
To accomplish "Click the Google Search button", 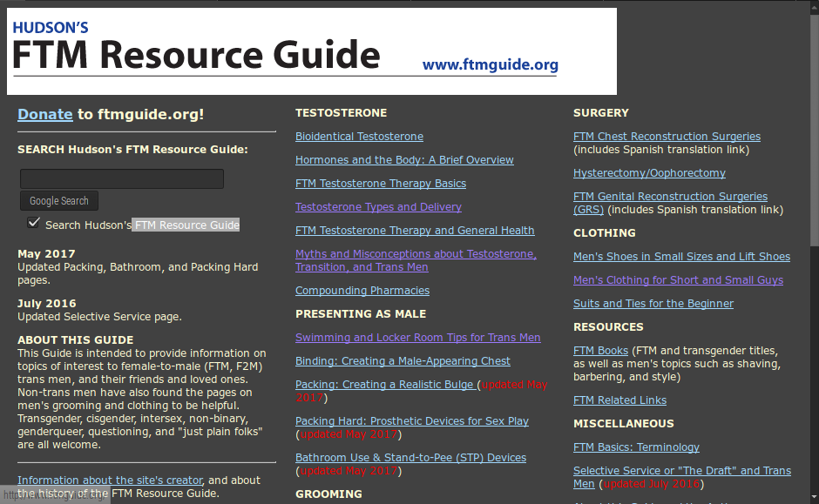I will (59, 201).
